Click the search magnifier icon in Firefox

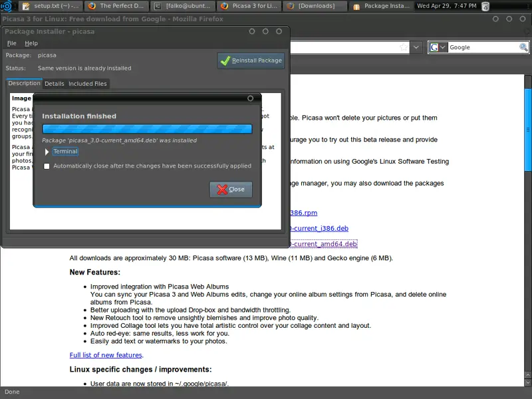tap(523, 47)
